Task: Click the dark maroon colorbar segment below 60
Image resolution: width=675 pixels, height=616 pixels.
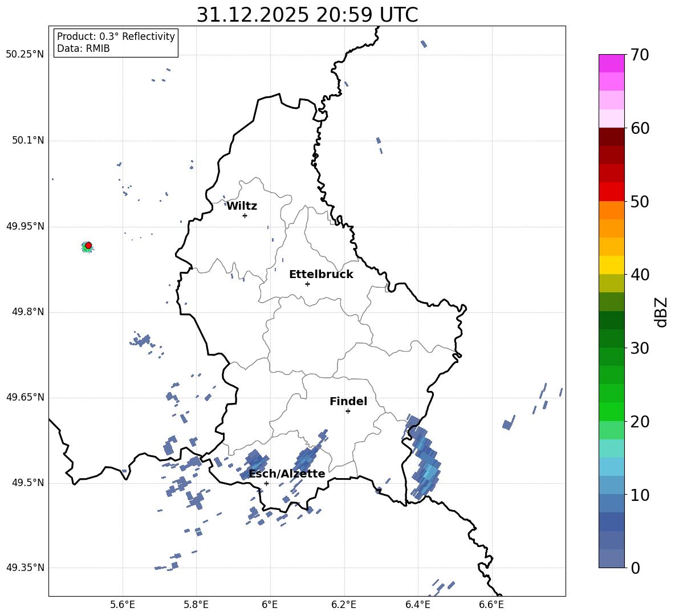Action: pos(611,137)
